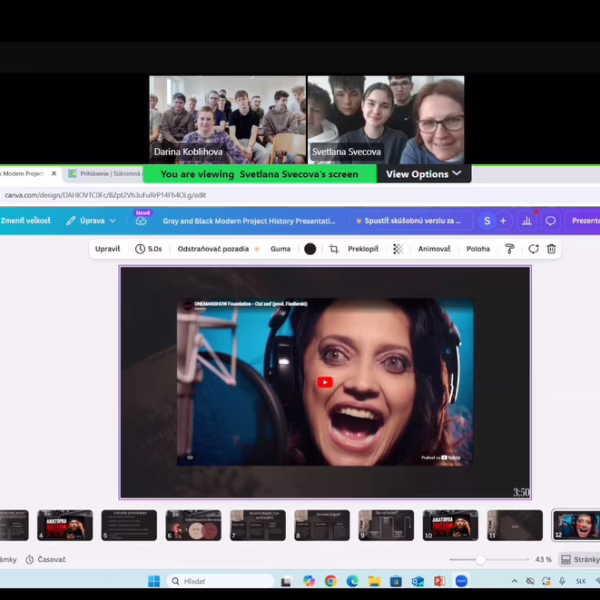
Task: Select slide 11 thumbnail
Action: click(x=515, y=525)
